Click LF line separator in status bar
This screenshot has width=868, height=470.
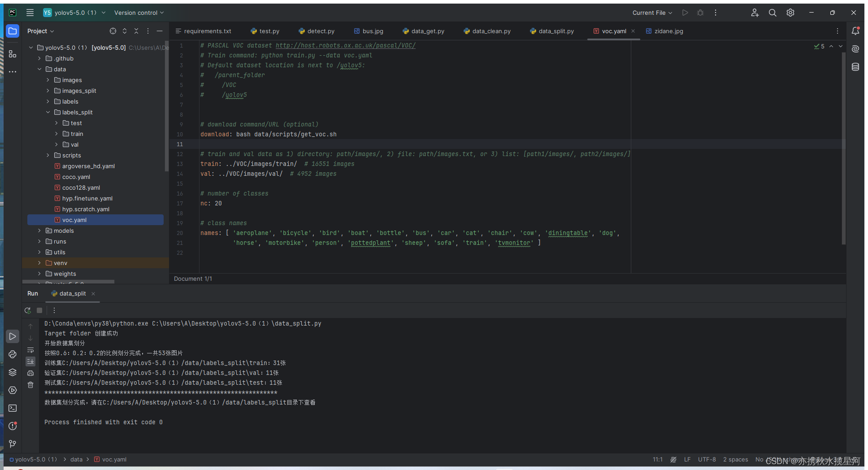687,460
